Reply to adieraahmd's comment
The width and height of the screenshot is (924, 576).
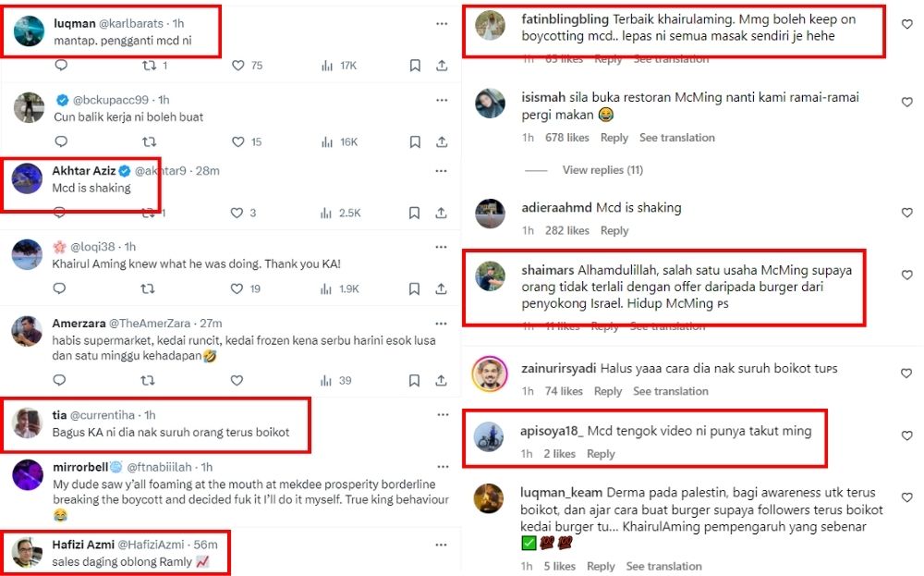pos(614,230)
